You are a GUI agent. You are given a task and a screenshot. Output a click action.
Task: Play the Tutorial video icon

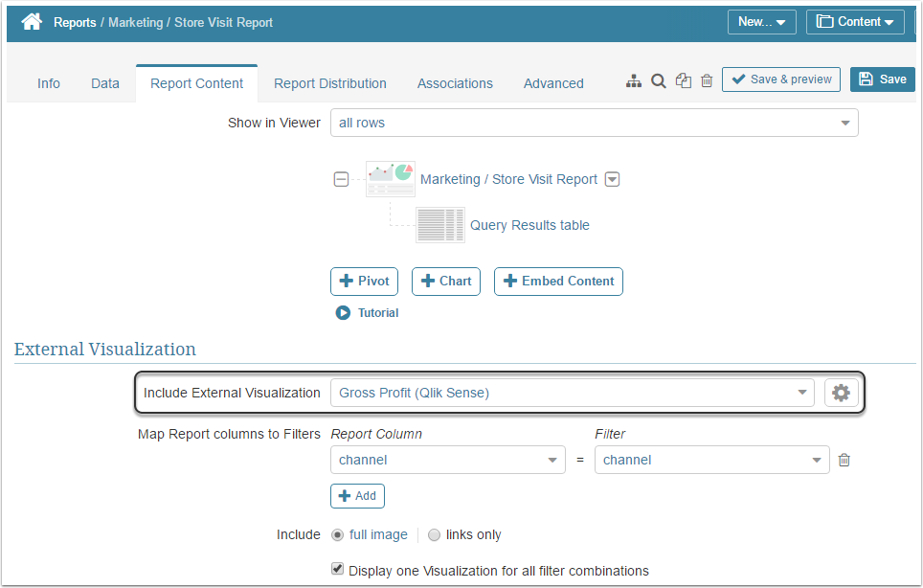tap(343, 312)
